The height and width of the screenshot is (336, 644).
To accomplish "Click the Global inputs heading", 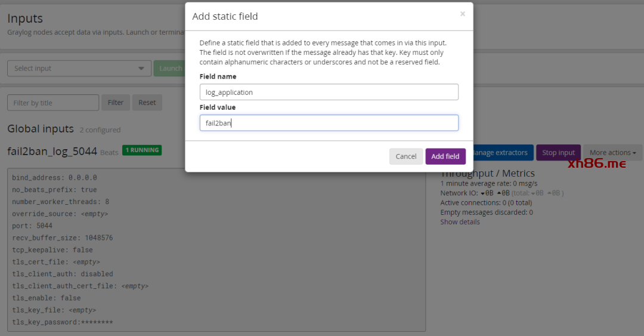I will click(x=41, y=129).
